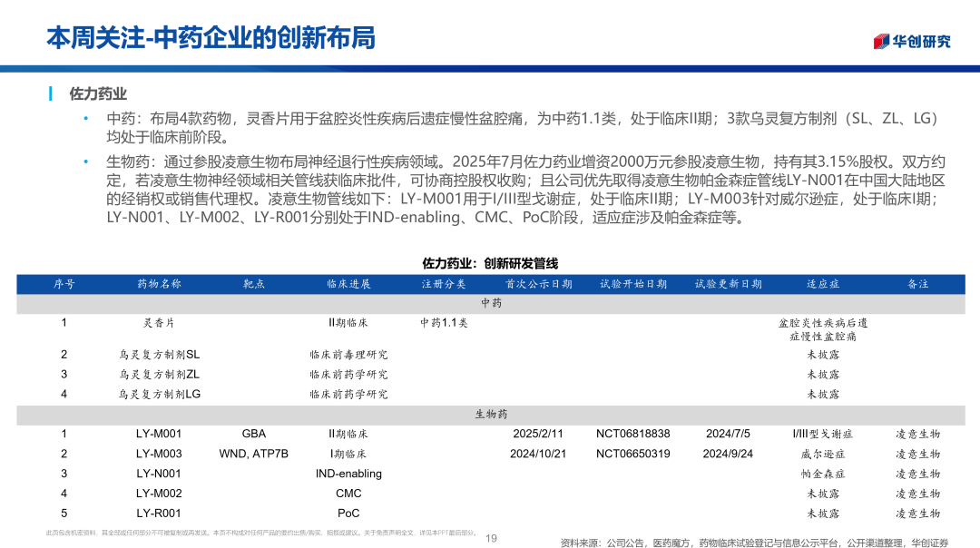Click the 适应症 column header
Image resolution: width=980 pixels, height=548 pixels.
click(822, 284)
